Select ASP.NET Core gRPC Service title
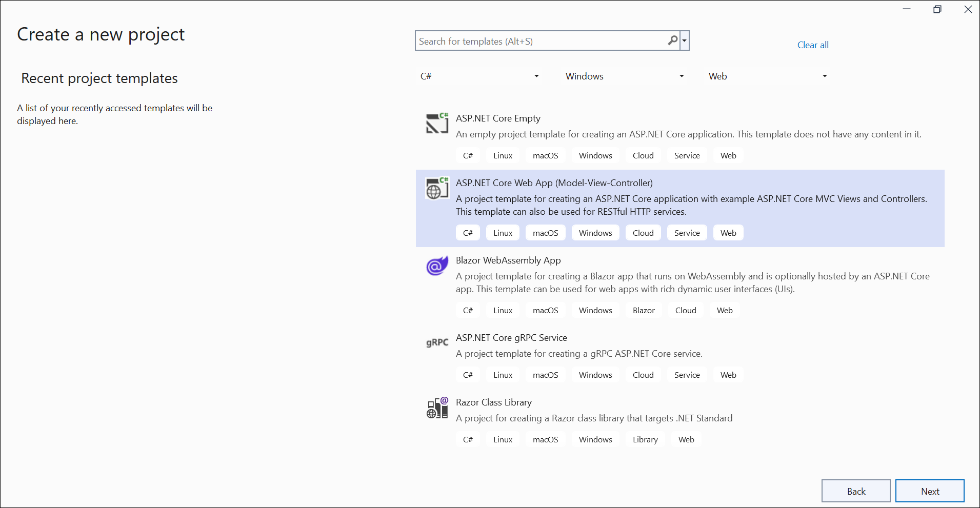The height and width of the screenshot is (508, 980). (x=511, y=338)
